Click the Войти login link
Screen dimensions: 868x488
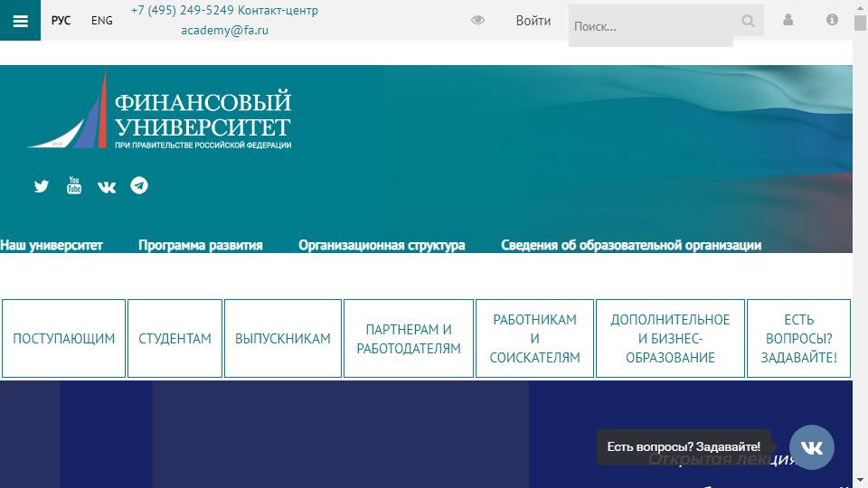(x=533, y=21)
